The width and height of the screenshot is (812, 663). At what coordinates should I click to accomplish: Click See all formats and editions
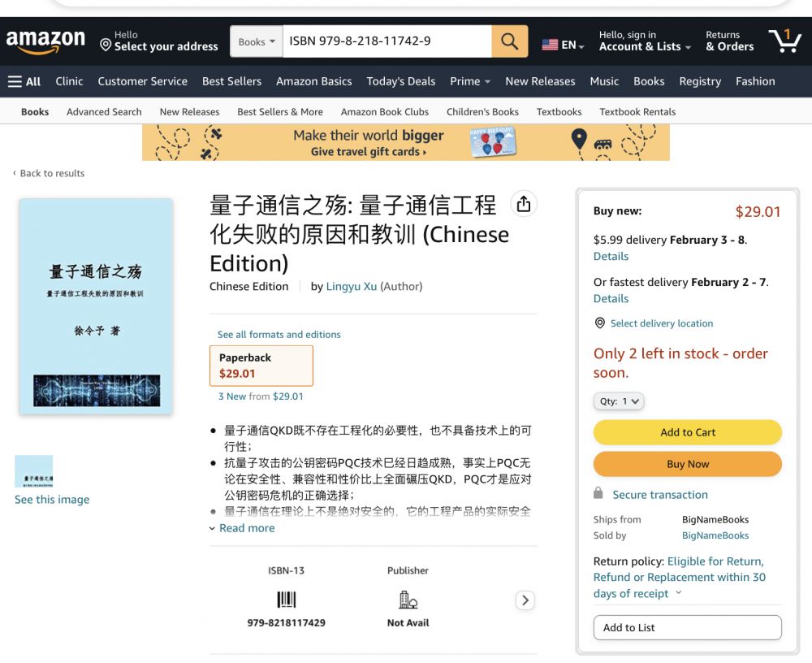coord(279,335)
